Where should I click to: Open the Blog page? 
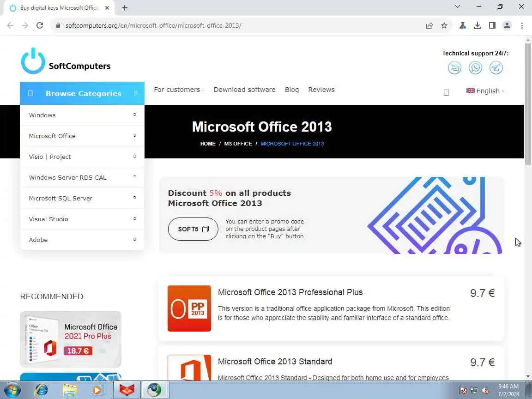coord(292,90)
